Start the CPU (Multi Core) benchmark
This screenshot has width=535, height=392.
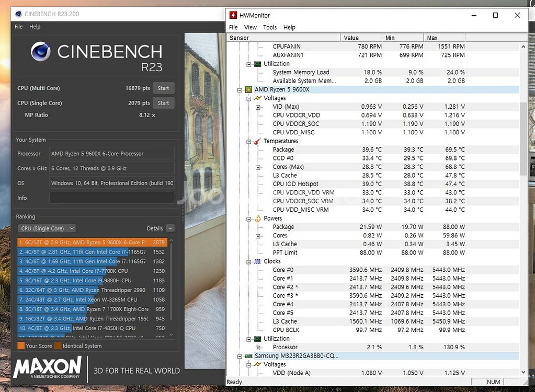(164, 88)
